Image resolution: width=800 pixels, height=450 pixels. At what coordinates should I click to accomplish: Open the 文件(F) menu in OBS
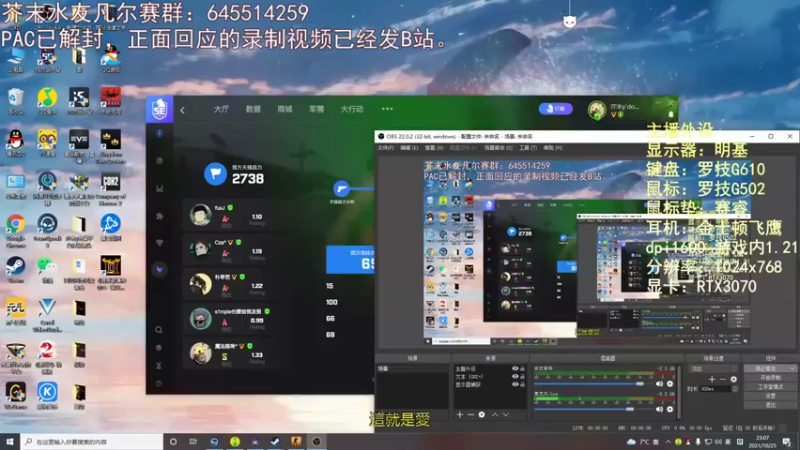[386, 148]
